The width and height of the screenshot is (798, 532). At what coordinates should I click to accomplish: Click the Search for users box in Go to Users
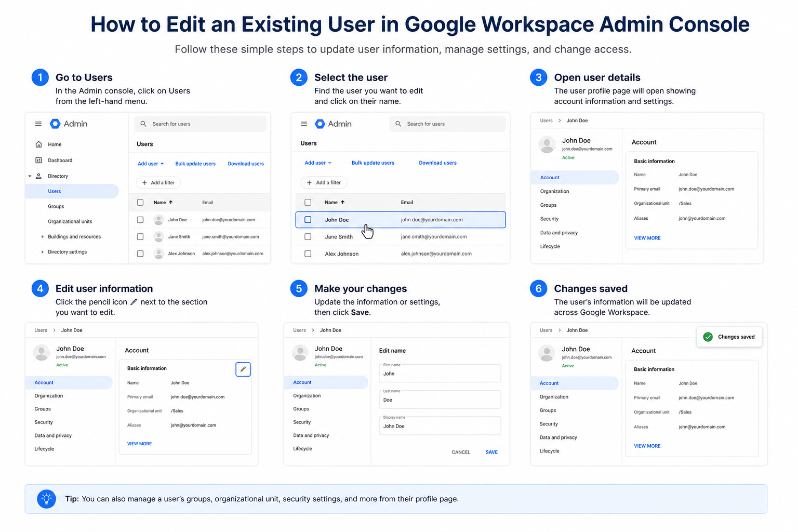[201, 124]
